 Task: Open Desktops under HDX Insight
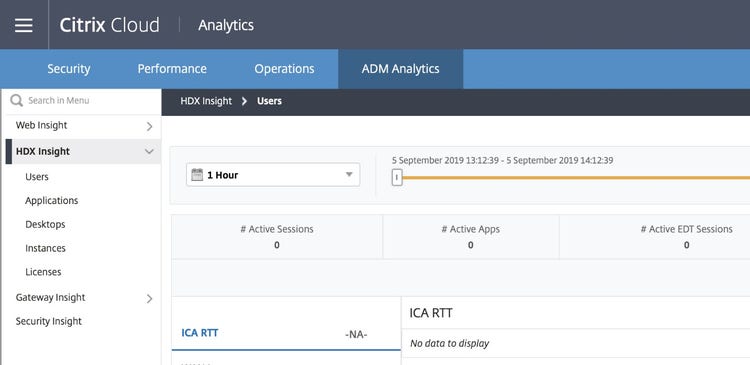point(45,224)
